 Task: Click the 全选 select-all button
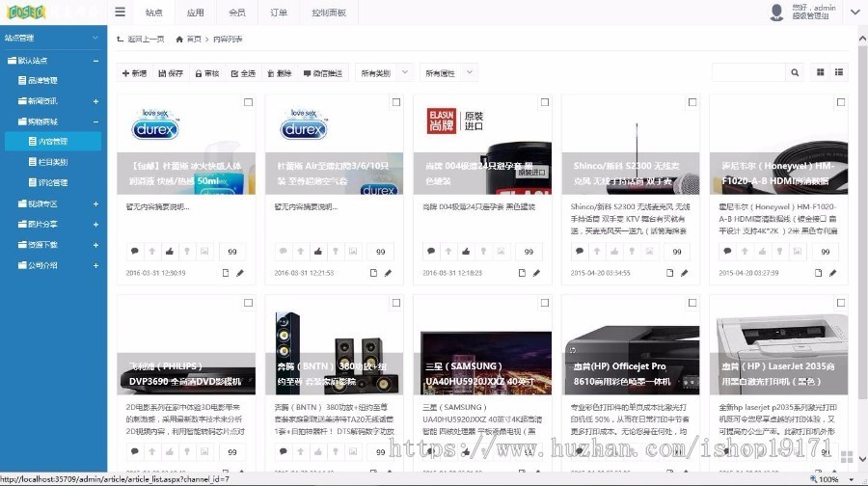pos(243,73)
